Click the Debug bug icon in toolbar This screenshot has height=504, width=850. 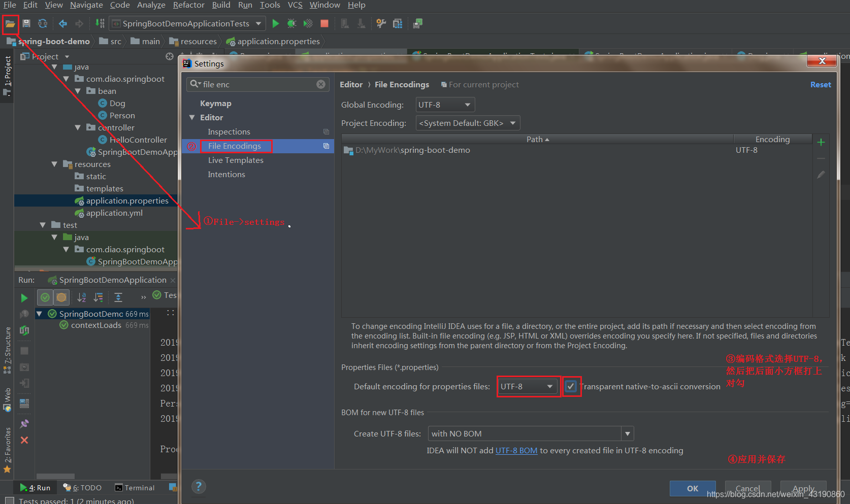click(x=291, y=23)
